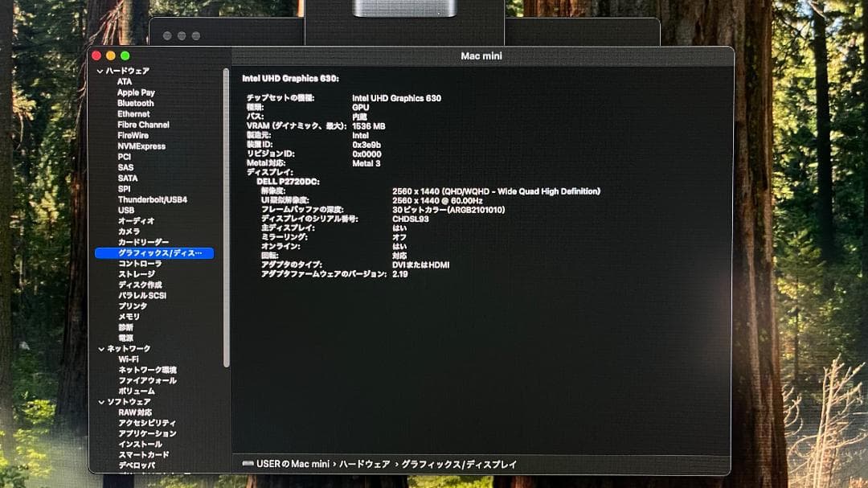Viewport: 868px width, 488px height.
Task: Click the ミラーリング value オフ
Action: coord(399,238)
